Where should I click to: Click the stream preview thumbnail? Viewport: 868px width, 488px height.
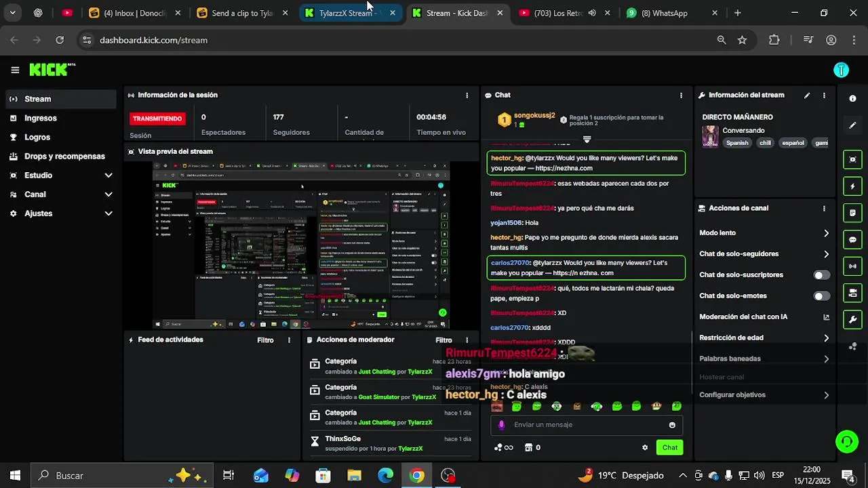pos(301,245)
